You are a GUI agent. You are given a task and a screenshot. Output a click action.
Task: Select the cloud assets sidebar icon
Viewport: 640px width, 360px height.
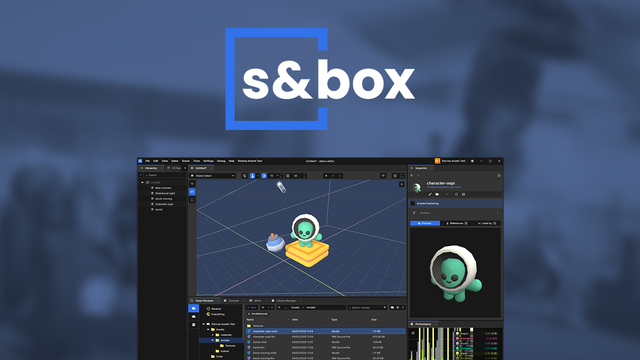(193, 316)
